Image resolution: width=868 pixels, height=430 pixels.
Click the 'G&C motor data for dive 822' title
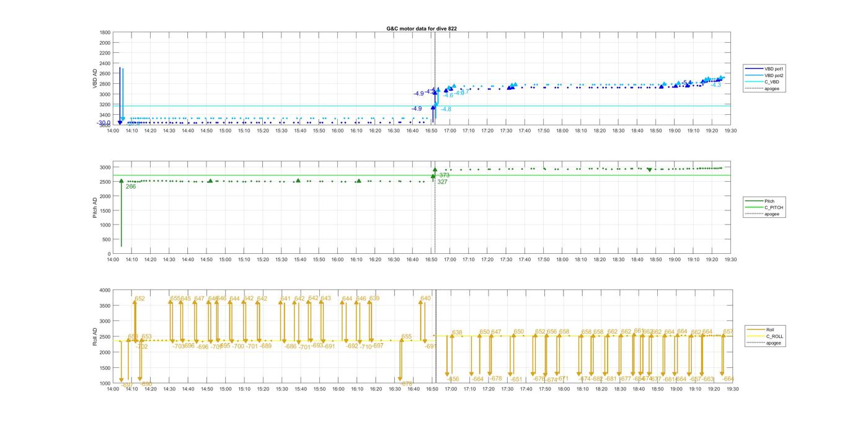tap(422, 29)
